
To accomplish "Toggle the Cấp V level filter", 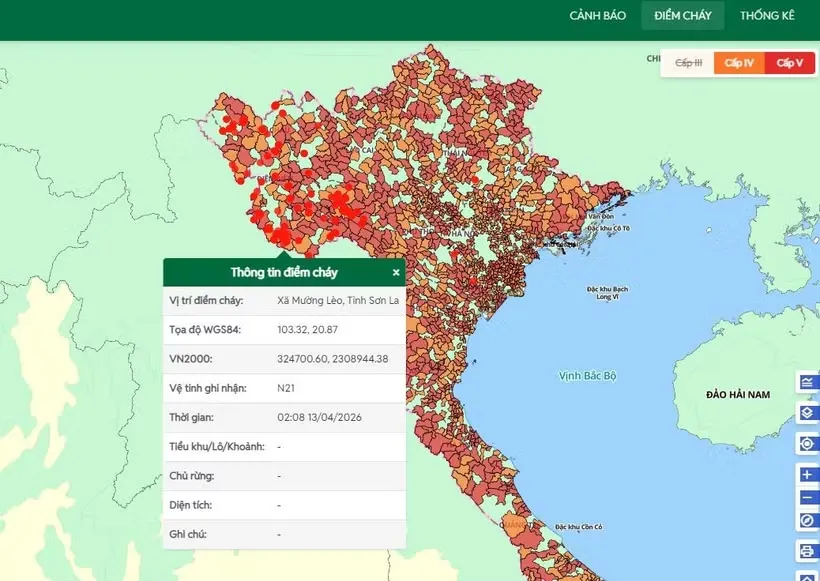I will pyautogui.click(x=790, y=63).
